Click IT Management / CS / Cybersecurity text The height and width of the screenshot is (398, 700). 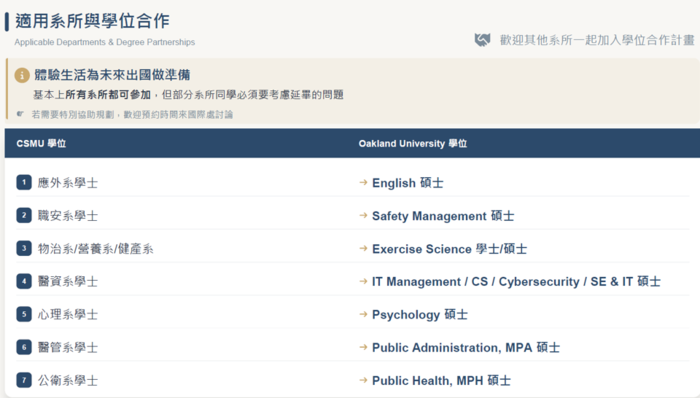[516, 282]
